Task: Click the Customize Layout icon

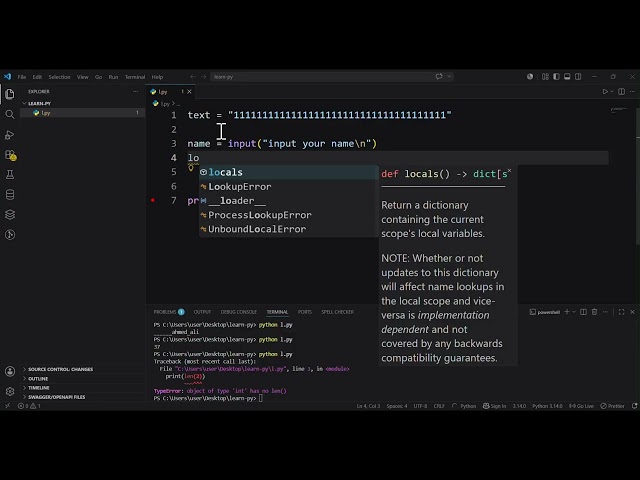Action: (x=545, y=76)
